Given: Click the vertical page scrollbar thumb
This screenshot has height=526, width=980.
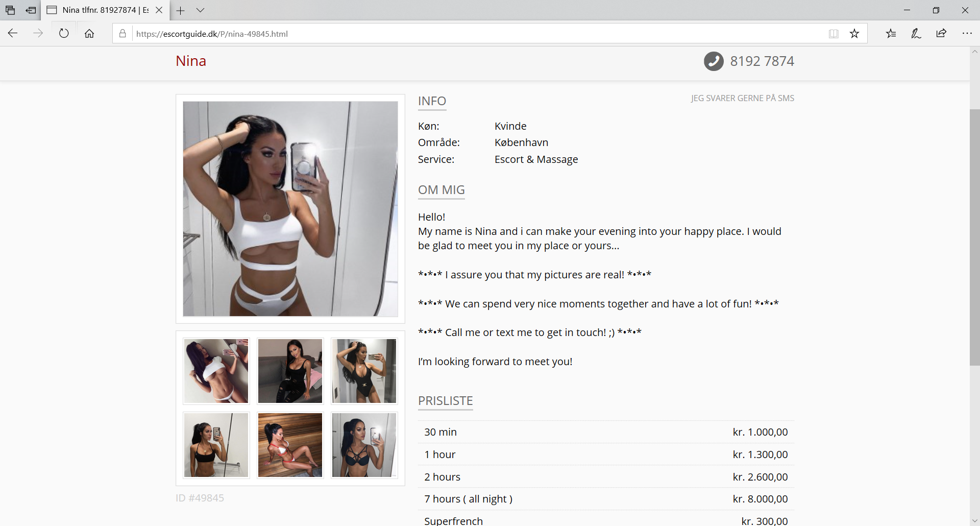Looking at the screenshot, I should pos(974,237).
